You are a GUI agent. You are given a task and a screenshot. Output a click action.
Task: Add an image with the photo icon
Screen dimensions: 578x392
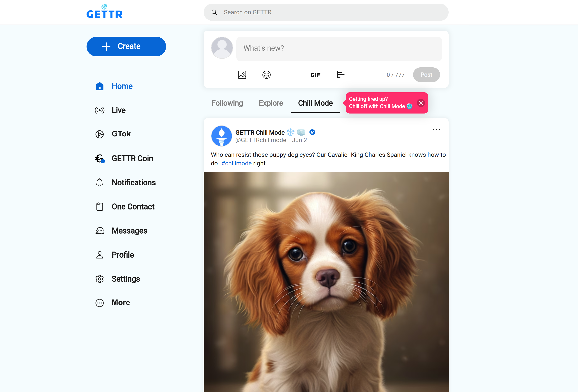coord(242,75)
